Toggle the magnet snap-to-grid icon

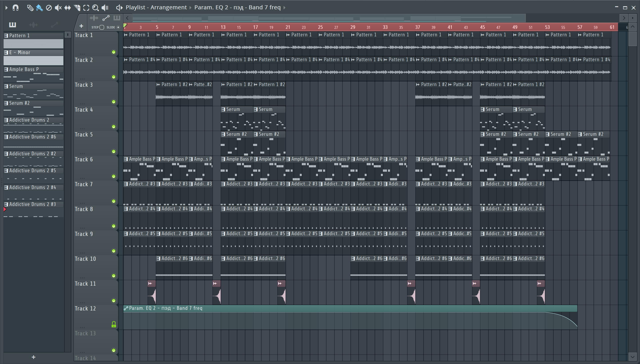16,8
